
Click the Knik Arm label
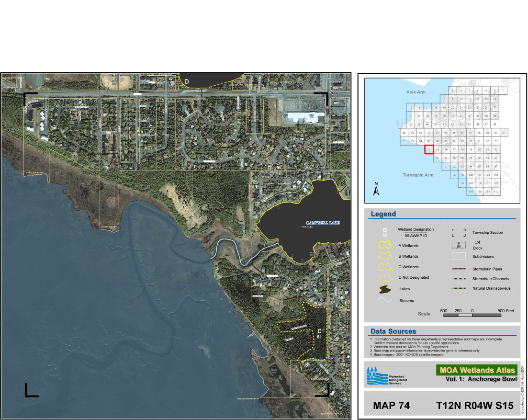pyautogui.click(x=410, y=90)
